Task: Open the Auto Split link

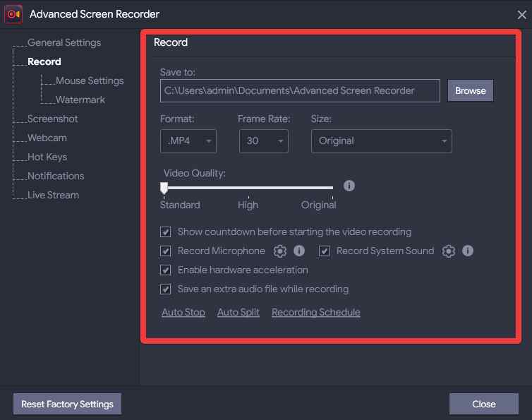Action: click(x=238, y=313)
